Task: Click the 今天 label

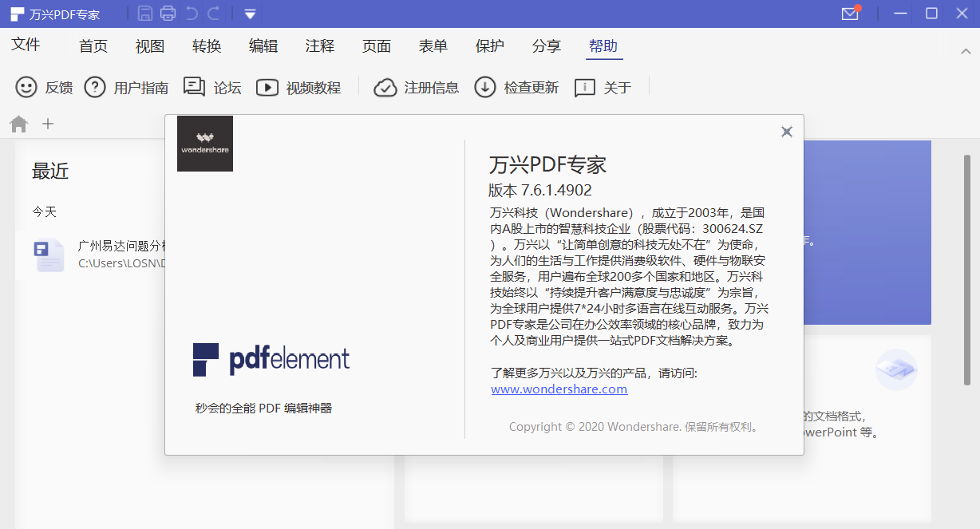Action: (44, 211)
